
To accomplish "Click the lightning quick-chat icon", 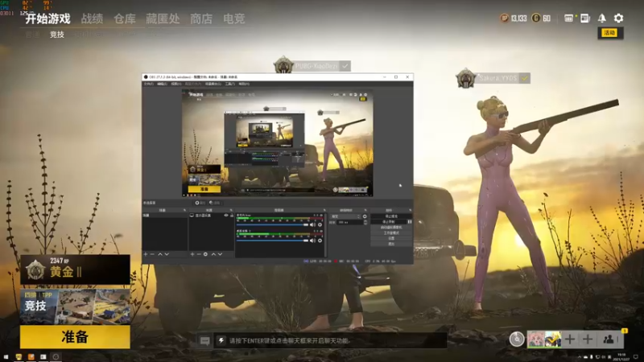I will coord(221,340).
